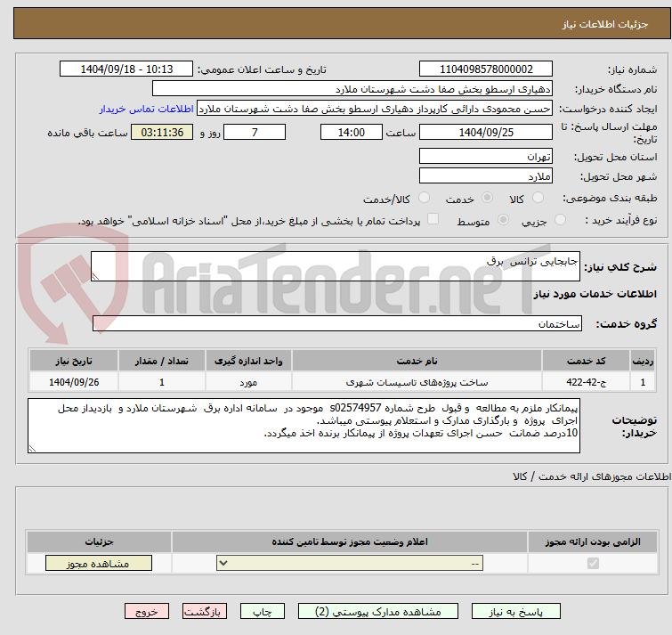Toggle the mandatory license checkbox
672x635 pixels.
[593, 563]
